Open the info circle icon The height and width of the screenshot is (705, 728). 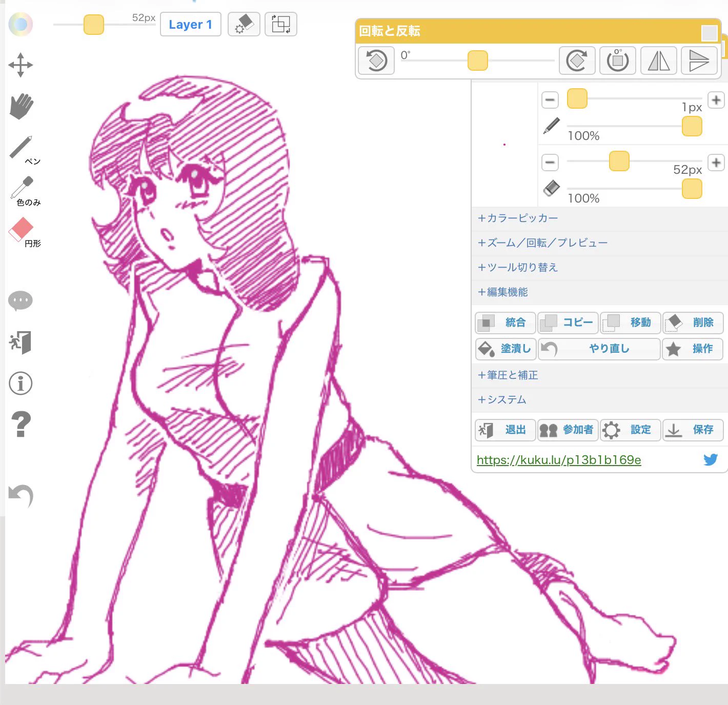pos(21,383)
